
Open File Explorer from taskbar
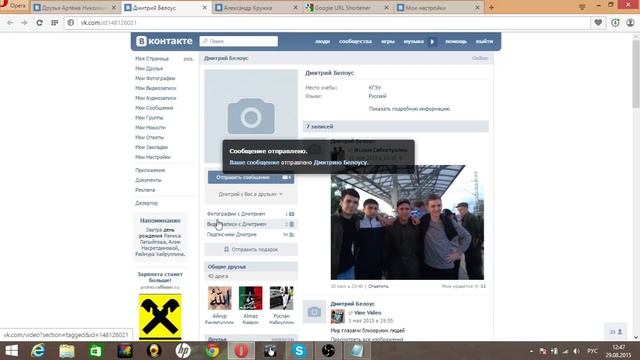pos(67,351)
